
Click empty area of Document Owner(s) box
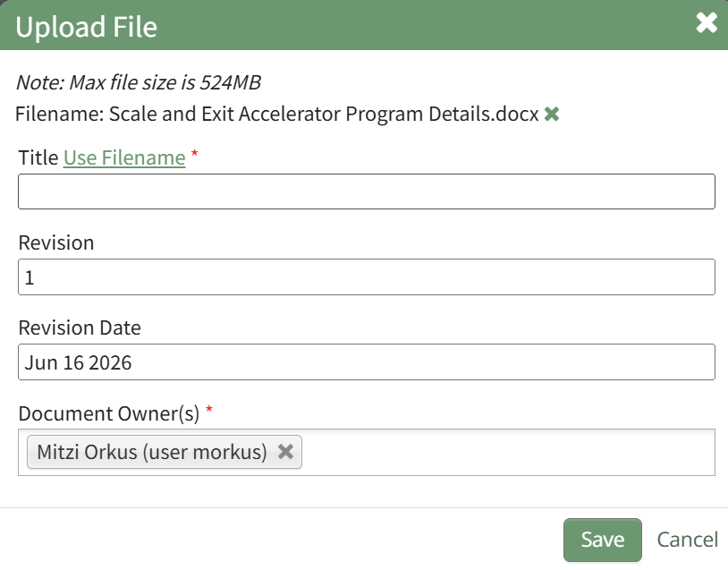point(506,452)
